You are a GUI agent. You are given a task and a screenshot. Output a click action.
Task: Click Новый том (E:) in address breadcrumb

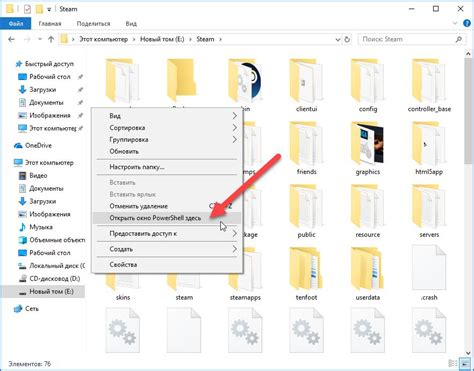tap(162, 39)
